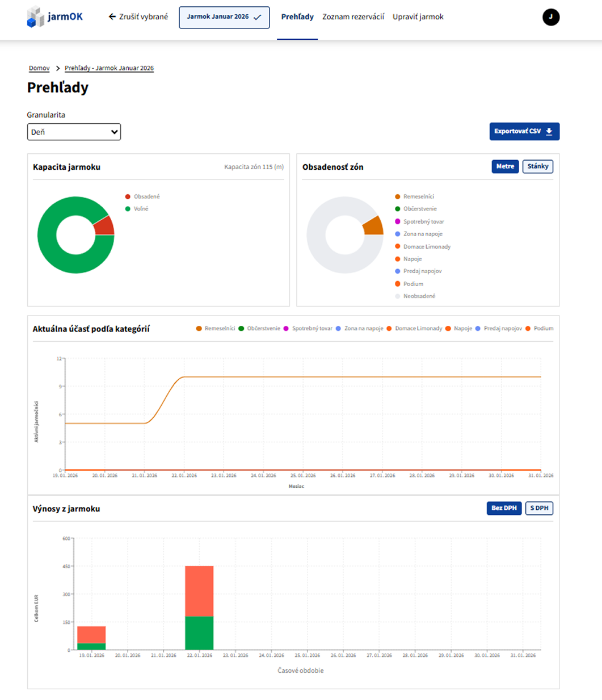This screenshot has height=700, width=602.
Task: Click the 22. 01. 2026 revenue bar
Action: point(199,608)
